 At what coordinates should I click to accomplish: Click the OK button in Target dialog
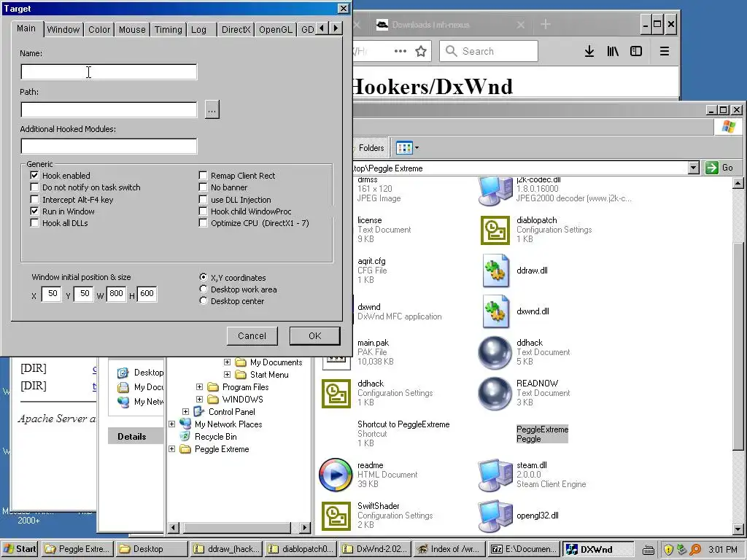click(315, 335)
